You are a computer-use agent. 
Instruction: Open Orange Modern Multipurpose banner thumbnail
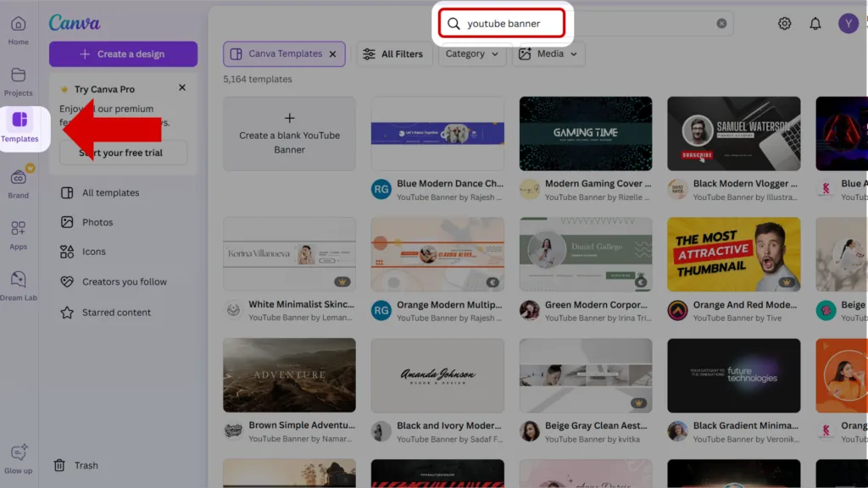pos(437,254)
